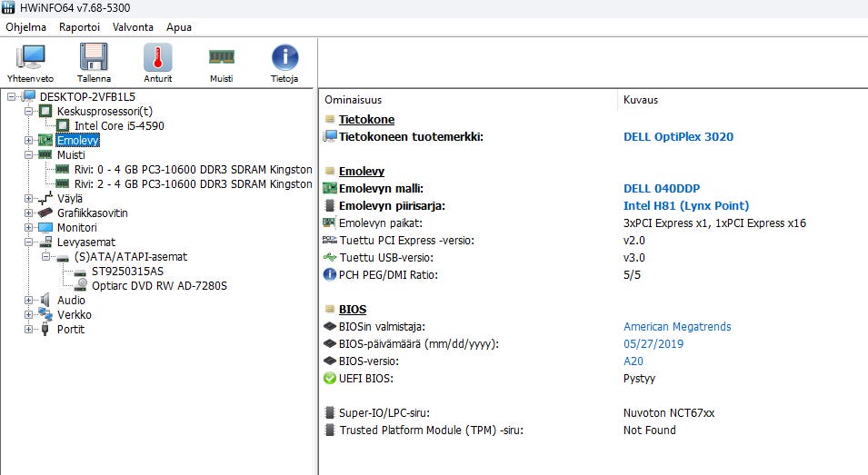The image size is (868, 475).
Task: Click the Muisti memory module toolbar icon
Action: (222, 56)
